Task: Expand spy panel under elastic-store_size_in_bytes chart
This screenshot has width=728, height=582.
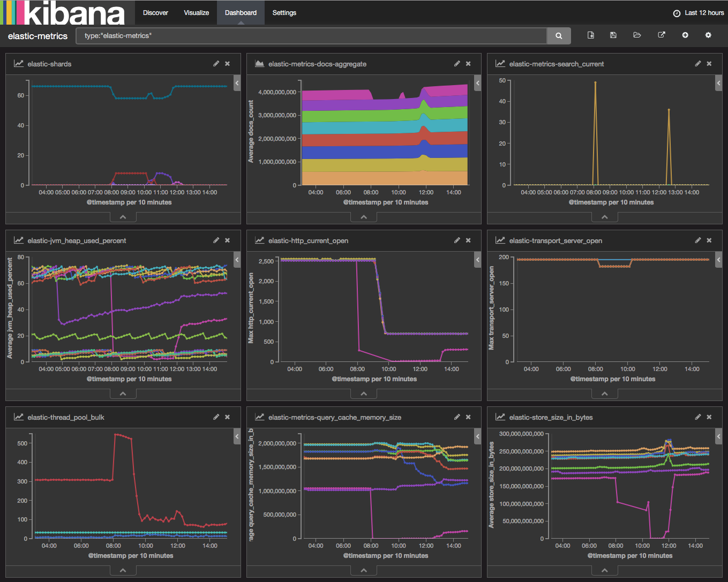Action: coord(605,570)
